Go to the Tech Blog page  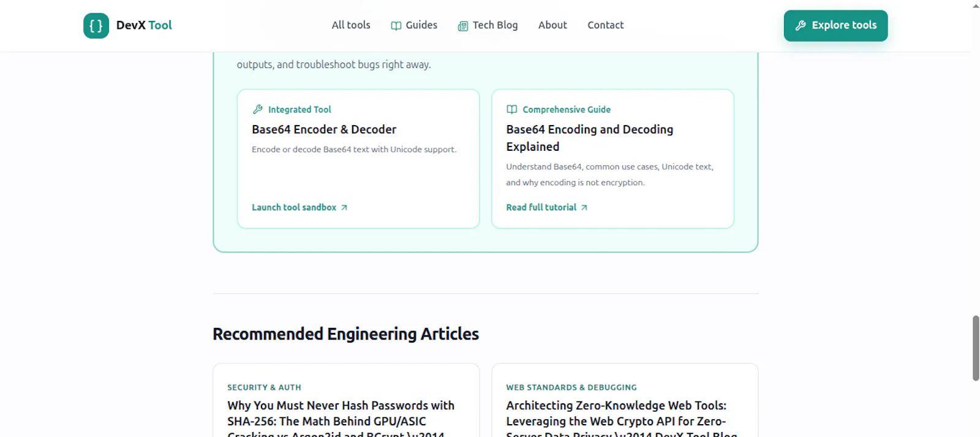488,25
